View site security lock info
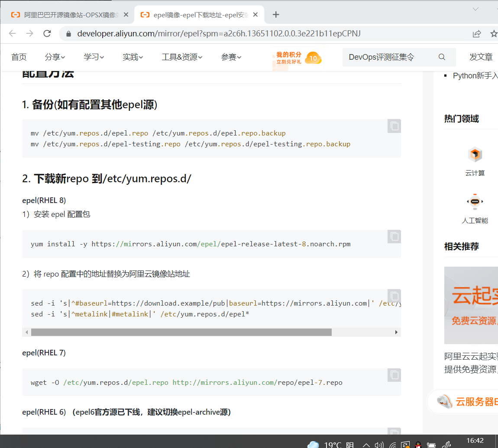This screenshot has width=498, height=448. click(x=68, y=34)
